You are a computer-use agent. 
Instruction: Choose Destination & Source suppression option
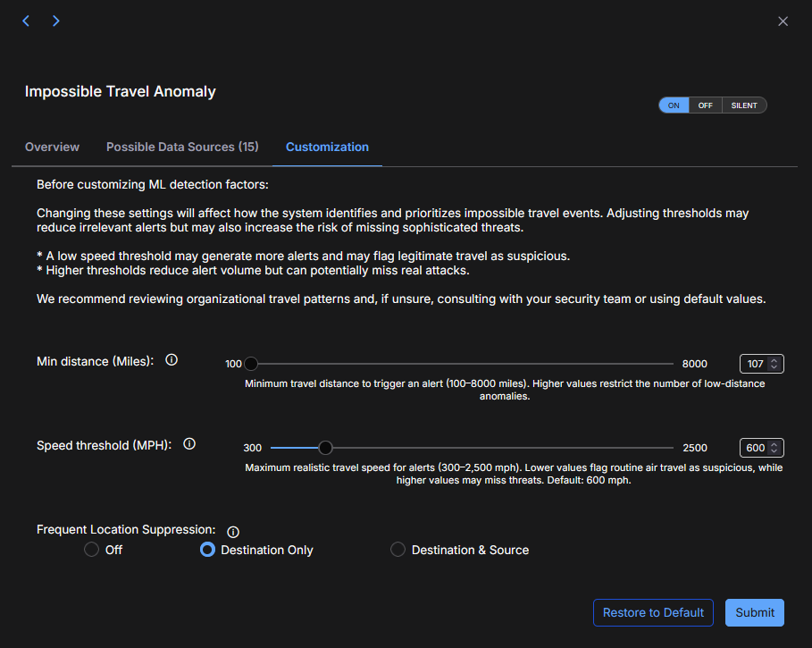398,550
